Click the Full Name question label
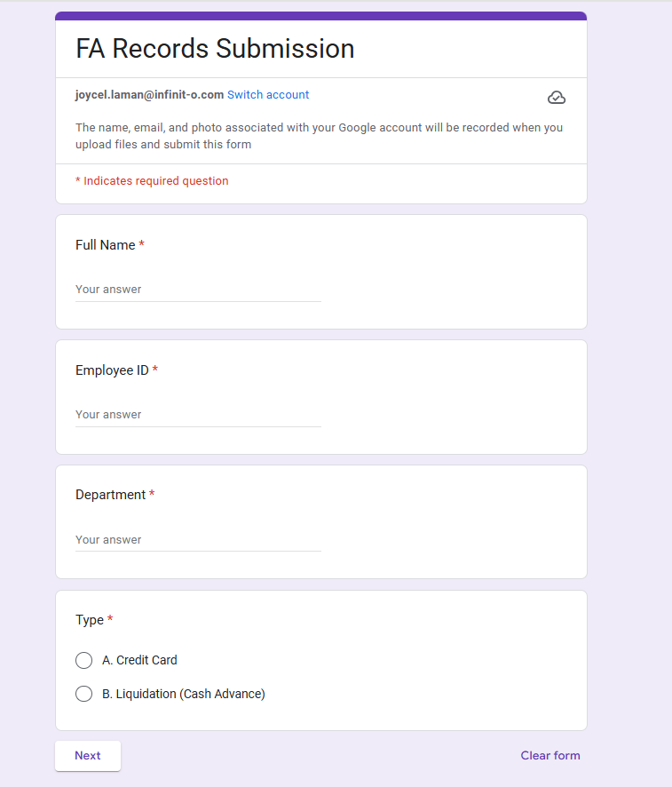Screen dimensions: 672x787 tap(106, 245)
